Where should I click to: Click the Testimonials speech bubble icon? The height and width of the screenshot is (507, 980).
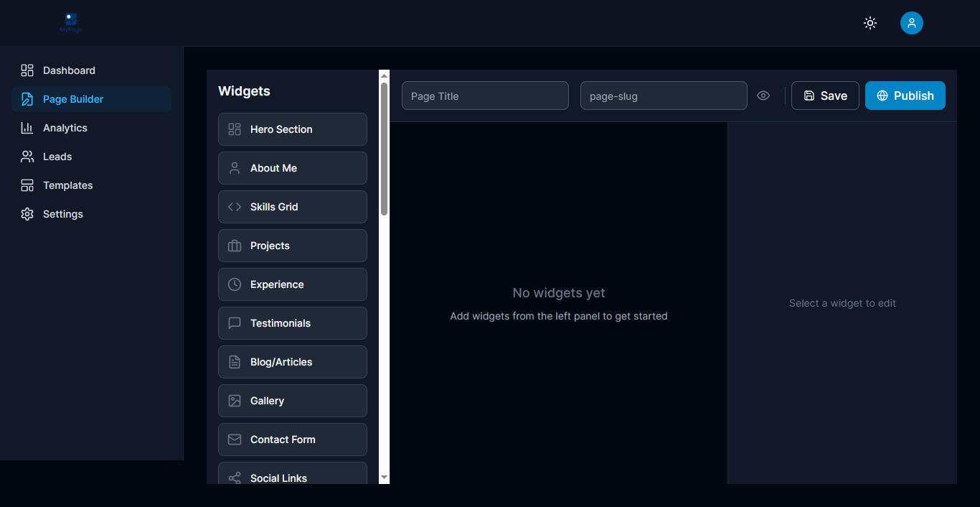click(234, 322)
